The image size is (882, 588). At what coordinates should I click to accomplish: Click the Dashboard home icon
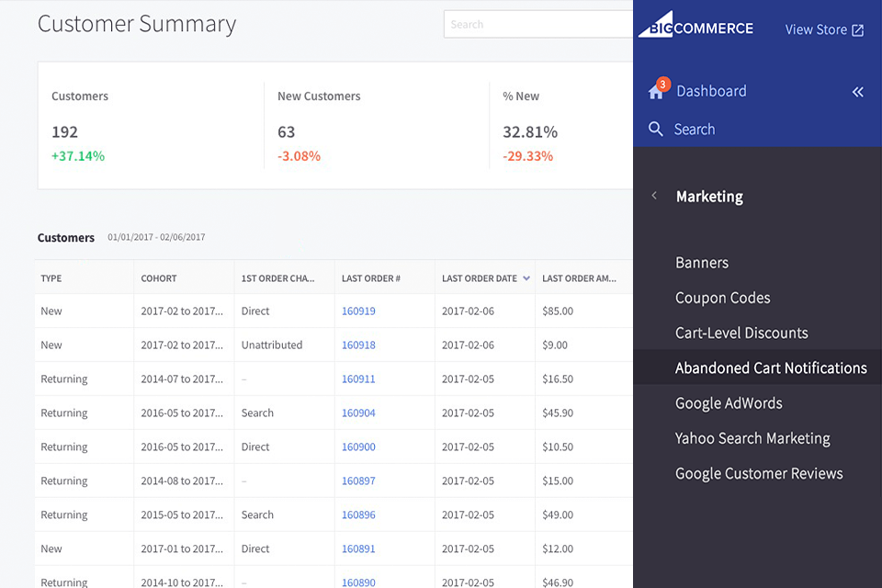pyautogui.click(x=656, y=90)
